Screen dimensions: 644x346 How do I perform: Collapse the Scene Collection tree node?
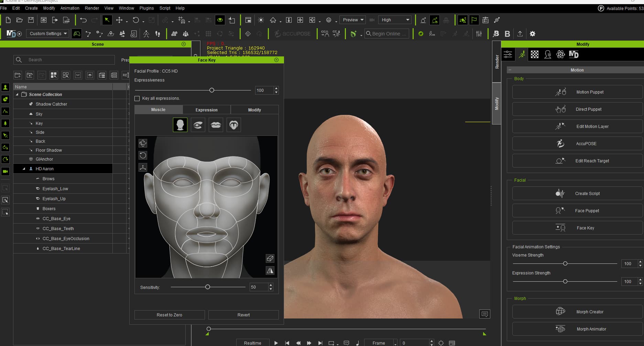click(x=17, y=95)
